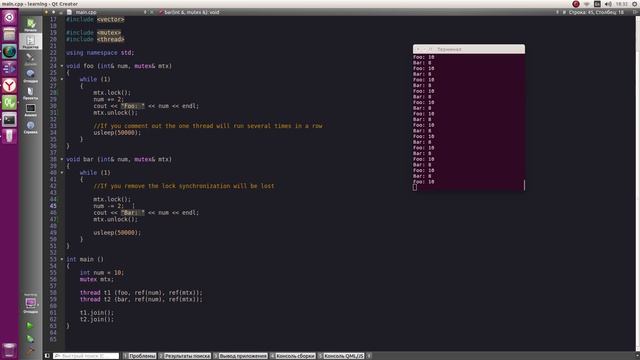Switch to the Editor mode icon

31,41
